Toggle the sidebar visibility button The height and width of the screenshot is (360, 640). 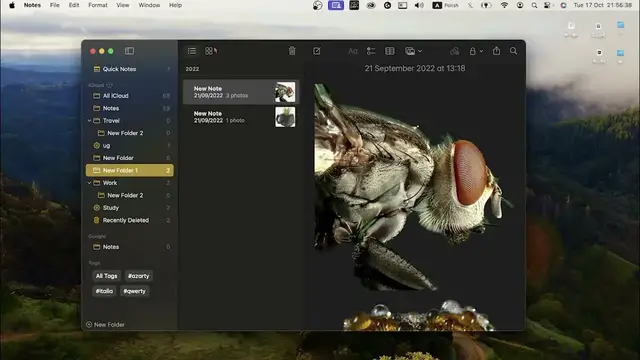[129, 51]
